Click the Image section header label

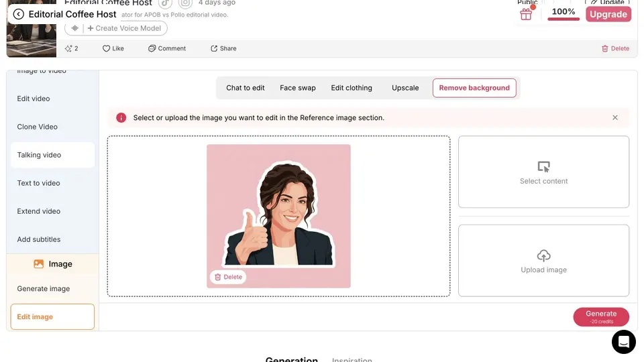(x=60, y=264)
